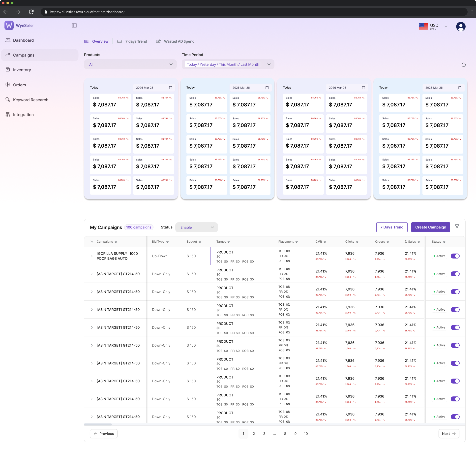Screen dimensions: 476x453
Task: Open the Products All dropdown
Action: coord(130,65)
